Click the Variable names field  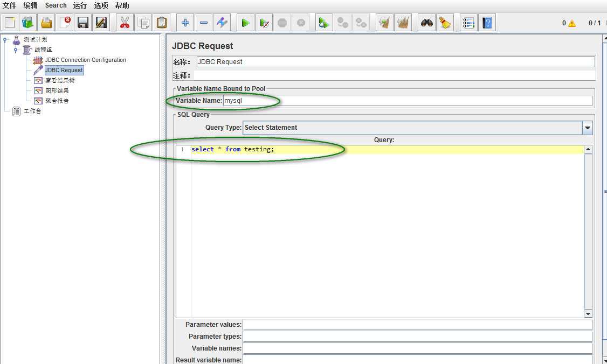pos(417,348)
